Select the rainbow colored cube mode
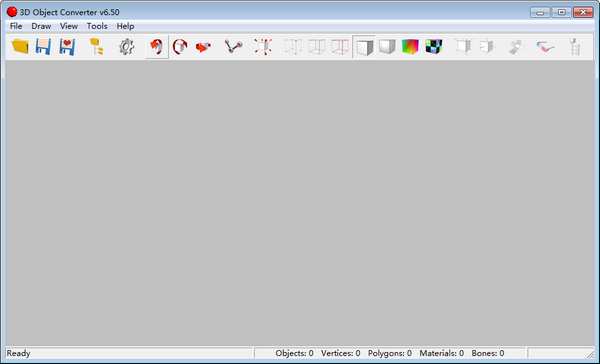 click(410, 47)
